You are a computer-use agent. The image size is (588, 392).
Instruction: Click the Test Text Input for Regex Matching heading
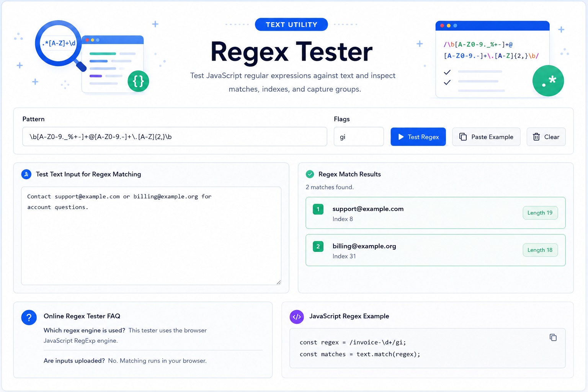pyautogui.click(x=88, y=174)
